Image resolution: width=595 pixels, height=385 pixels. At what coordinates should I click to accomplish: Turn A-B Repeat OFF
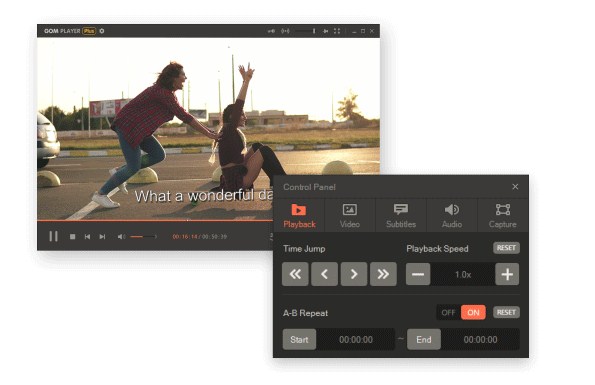(x=448, y=313)
